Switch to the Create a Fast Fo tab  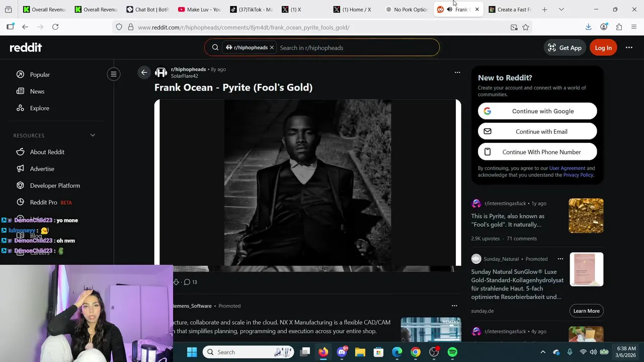pyautogui.click(x=510, y=10)
